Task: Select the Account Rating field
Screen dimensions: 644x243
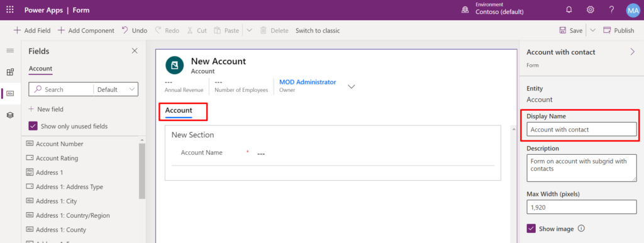Action: pos(52,158)
